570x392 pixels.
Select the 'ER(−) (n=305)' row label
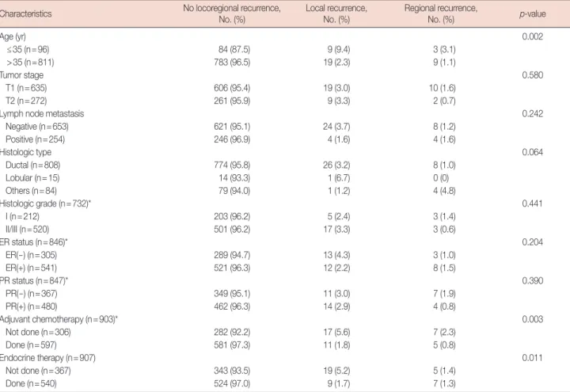[31, 255]
